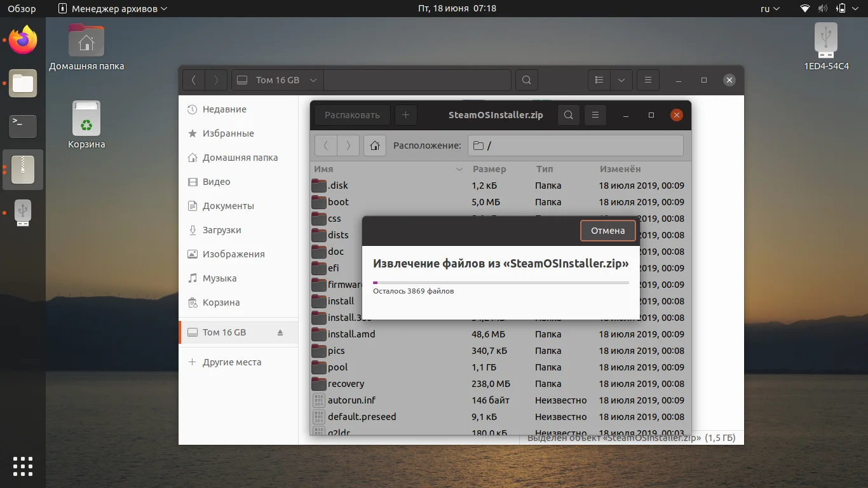The height and width of the screenshot is (488, 868).
Task: Open Другие места in the sidebar
Action: pos(238,362)
